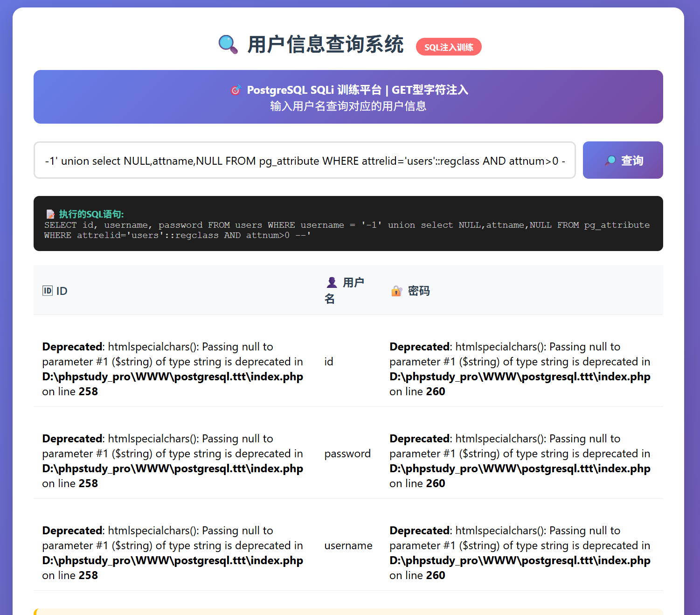
Task: Select the 'username' cell in the username column
Action: (348, 545)
